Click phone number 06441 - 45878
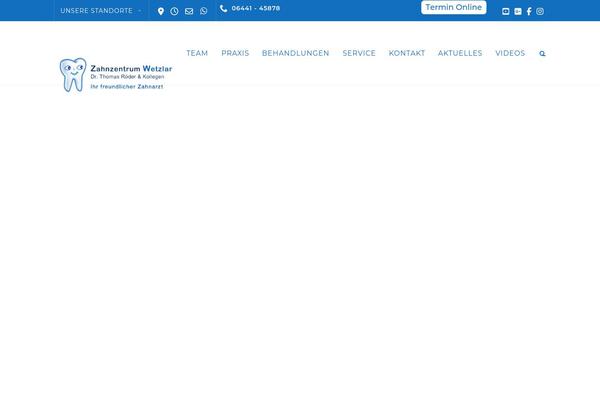This screenshot has width=600, height=400. click(x=256, y=8)
